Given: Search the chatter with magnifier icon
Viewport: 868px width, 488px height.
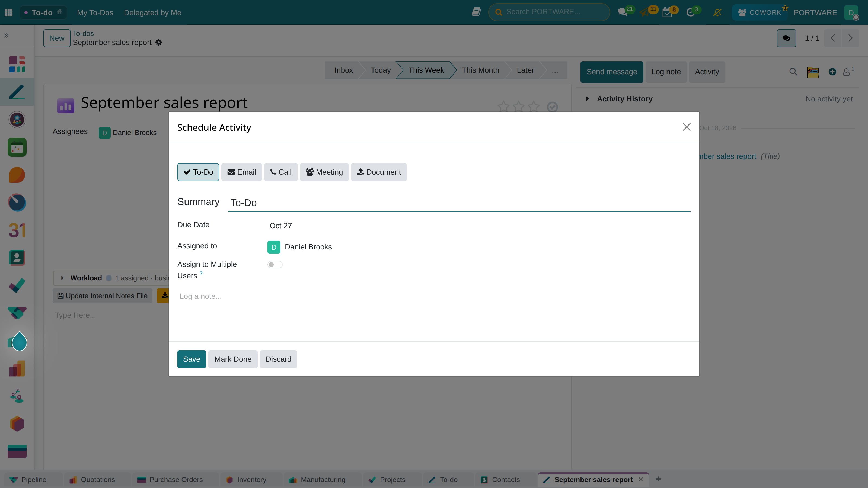Looking at the screenshot, I should click(x=793, y=72).
